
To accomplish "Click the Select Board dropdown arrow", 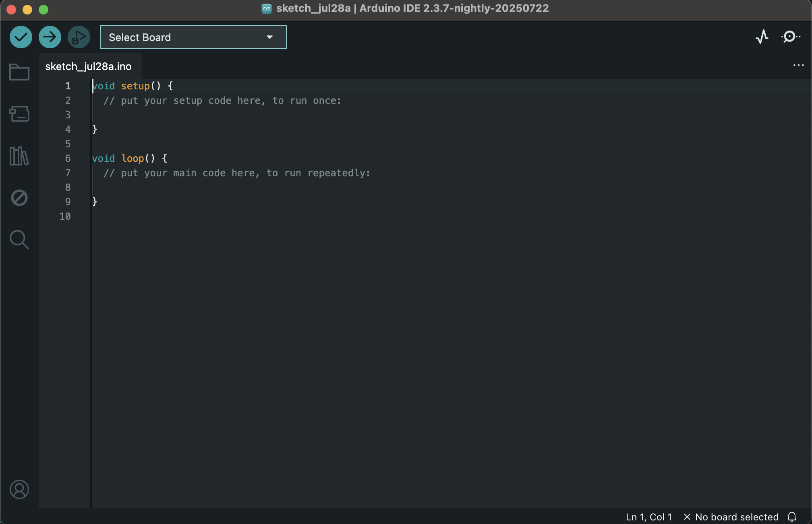I will 269,37.
